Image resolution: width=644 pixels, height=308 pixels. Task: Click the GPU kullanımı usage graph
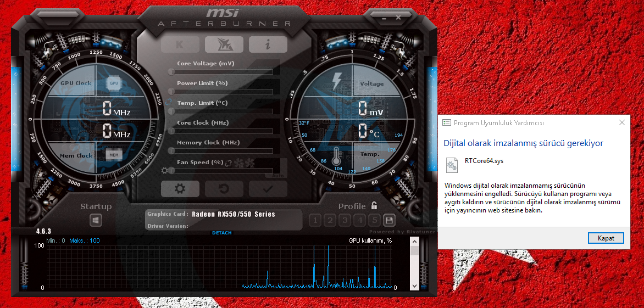click(x=219, y=267)
